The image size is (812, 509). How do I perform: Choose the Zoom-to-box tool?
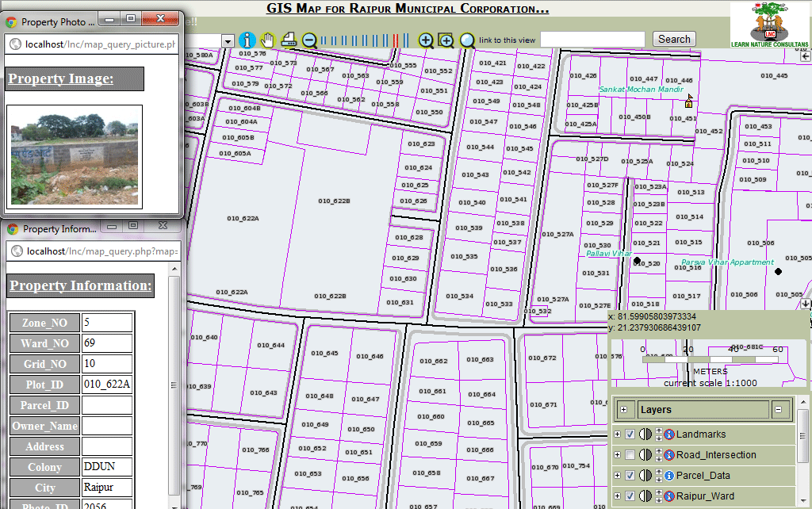446,40
